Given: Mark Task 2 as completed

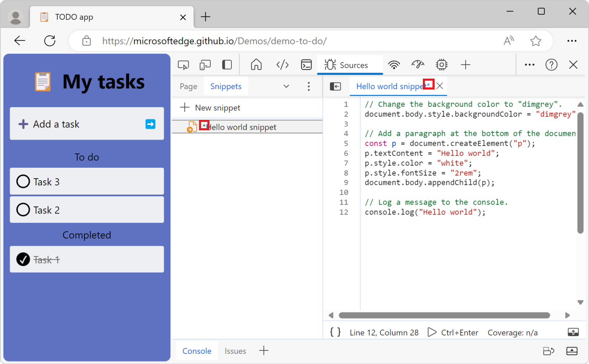Looking at the screenshot, I should point(23,209).
